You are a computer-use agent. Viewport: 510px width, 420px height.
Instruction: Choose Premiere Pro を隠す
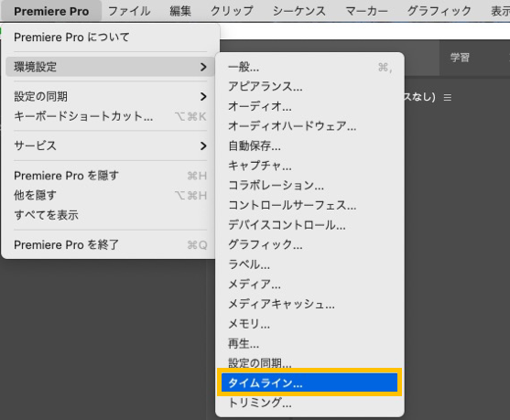pyautogui.click(x=110, y=176)
